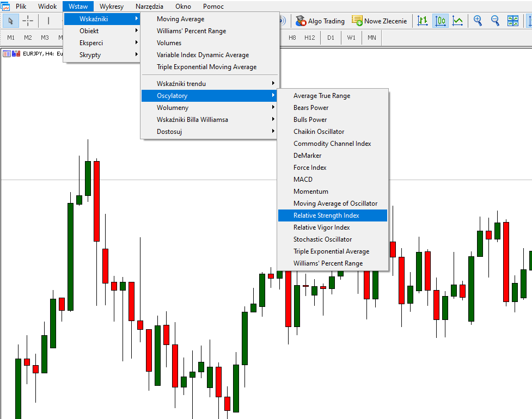Toggle candlestick chart view icon
Viewport: 532px width, 419px height.
(x=440, y=21)
